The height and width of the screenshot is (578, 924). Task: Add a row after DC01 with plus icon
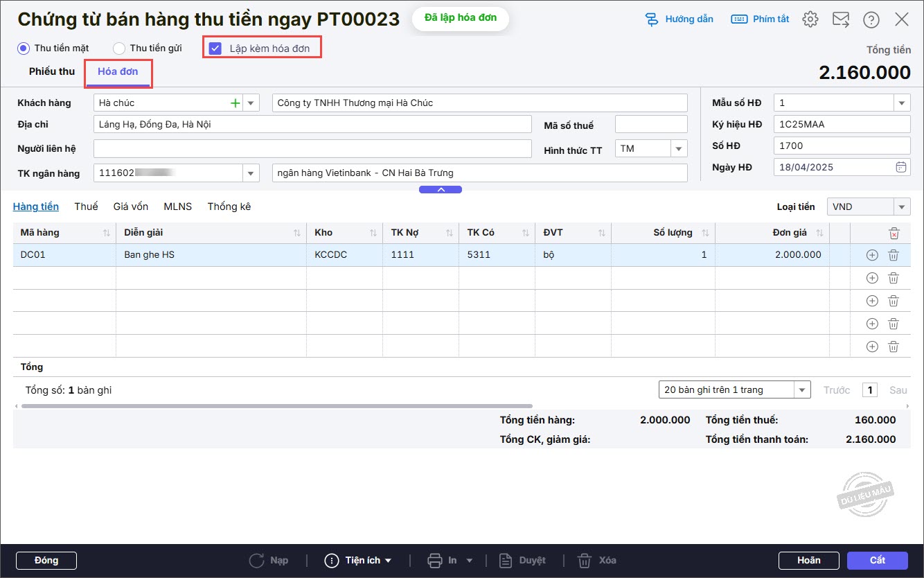click(872, 255)
